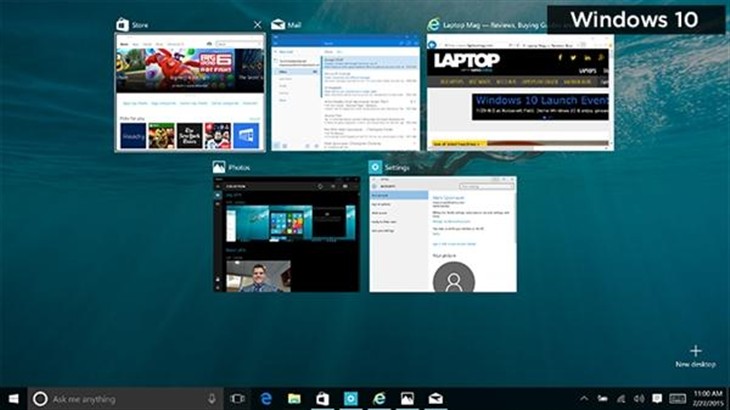Open the Action Center notifications icon

pos(657,399)
